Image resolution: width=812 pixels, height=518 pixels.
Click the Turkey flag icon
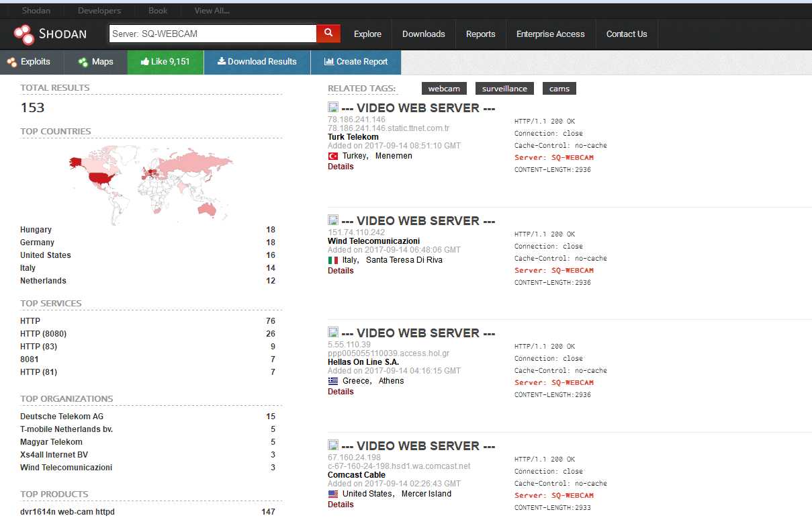(333, 156)
